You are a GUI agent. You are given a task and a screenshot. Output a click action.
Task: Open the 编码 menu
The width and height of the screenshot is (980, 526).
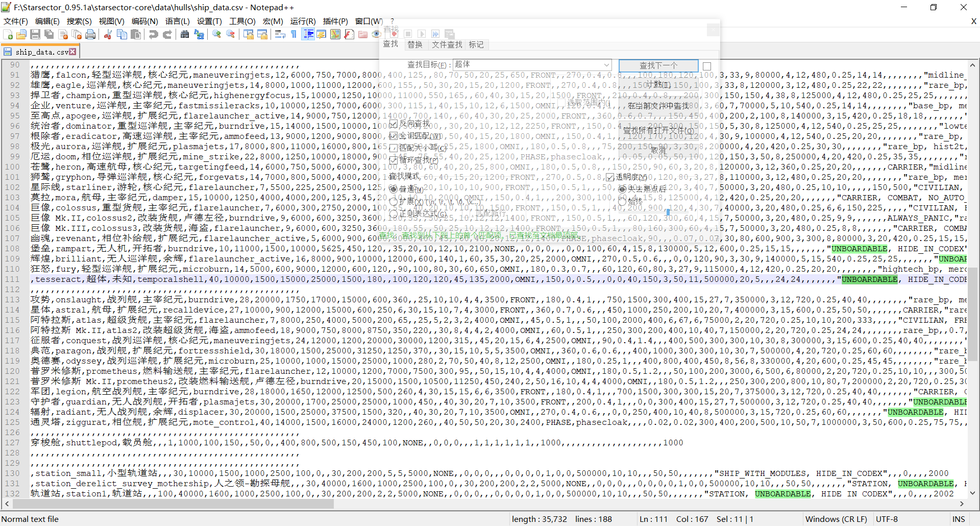144,21
